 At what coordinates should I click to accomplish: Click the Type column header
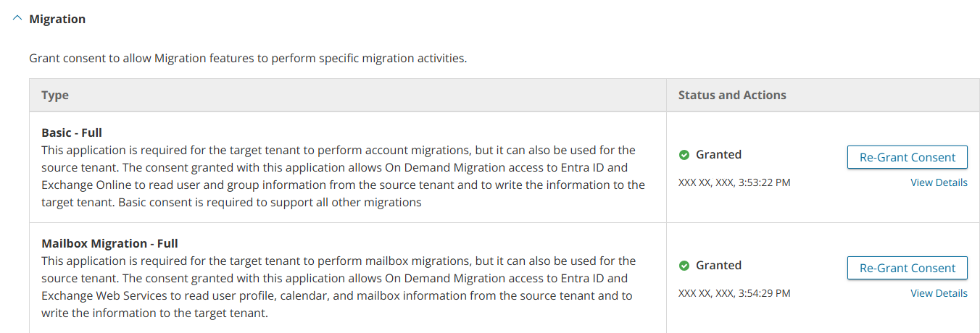pyautogui.click(x=55, y=96)
